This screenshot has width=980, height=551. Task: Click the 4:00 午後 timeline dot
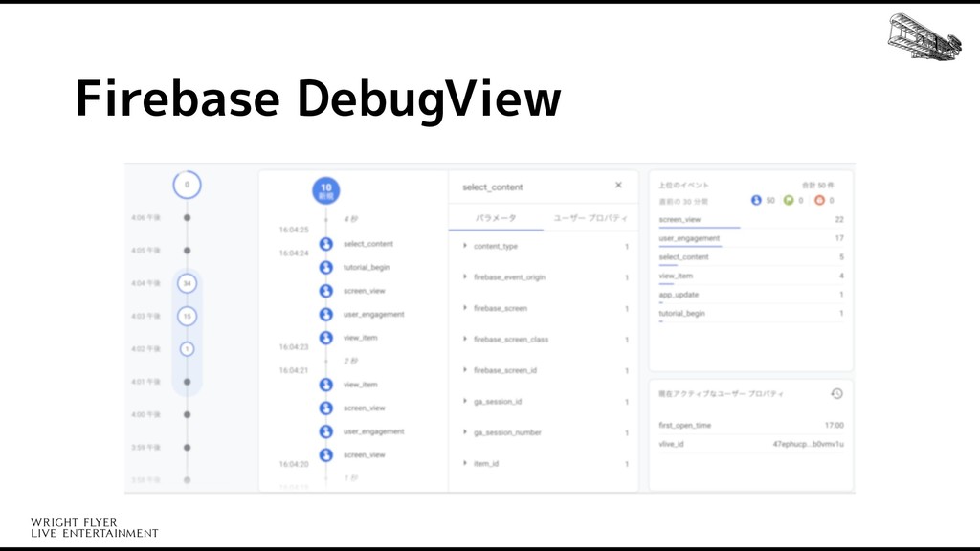(x=187, y=414)
